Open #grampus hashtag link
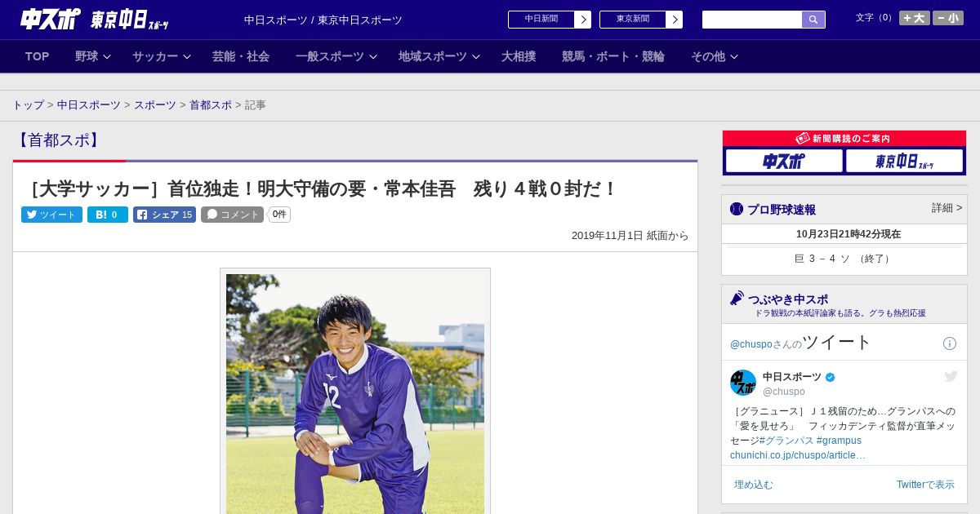The height and width of the screenshot is (514, 980). [x=839, y=441]
